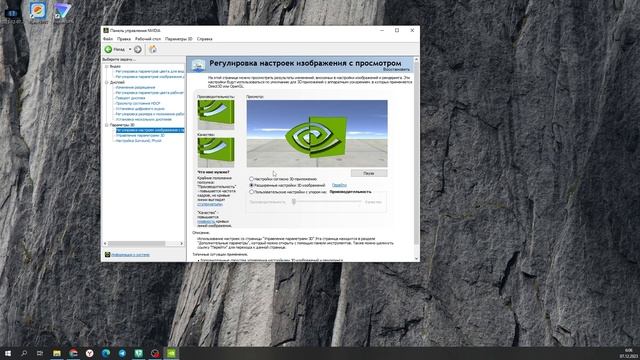Click the large 3D NVIDIA logo preview
The image size is (640, 360).
click(x=317, y=133)
